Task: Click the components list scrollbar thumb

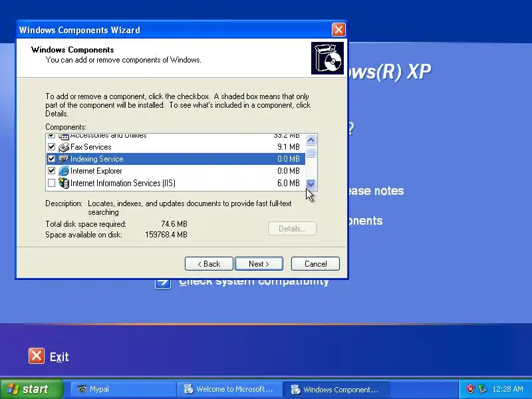Action: click(311, 153)
